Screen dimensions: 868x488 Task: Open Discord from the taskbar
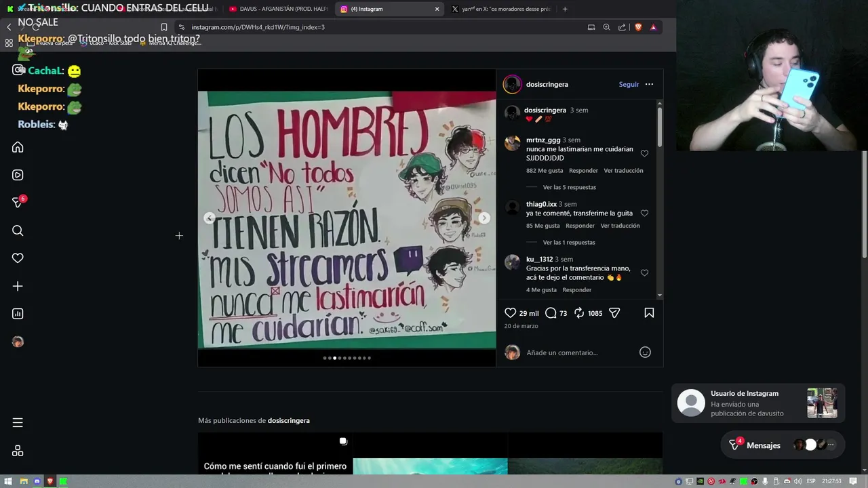click(37, 481)
